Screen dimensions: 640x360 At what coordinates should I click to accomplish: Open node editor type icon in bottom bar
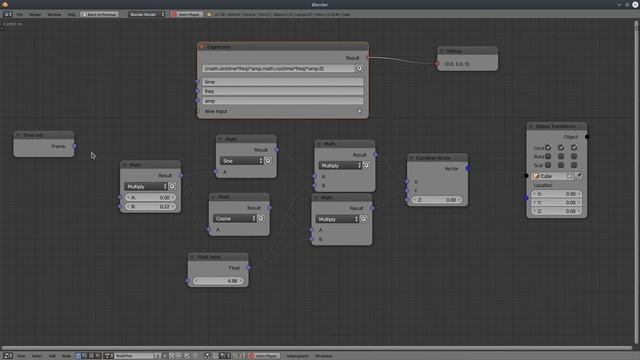8,356
